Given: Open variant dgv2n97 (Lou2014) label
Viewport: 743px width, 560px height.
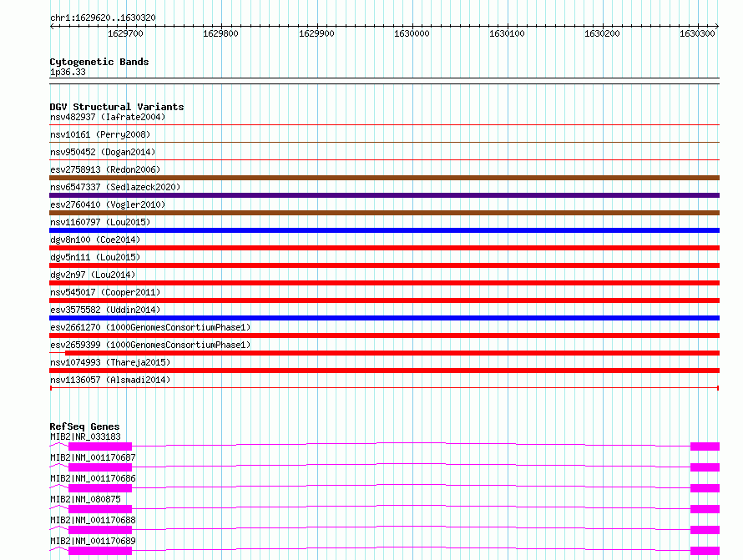Looking at the screenshot, I should [x=93, y=275].
